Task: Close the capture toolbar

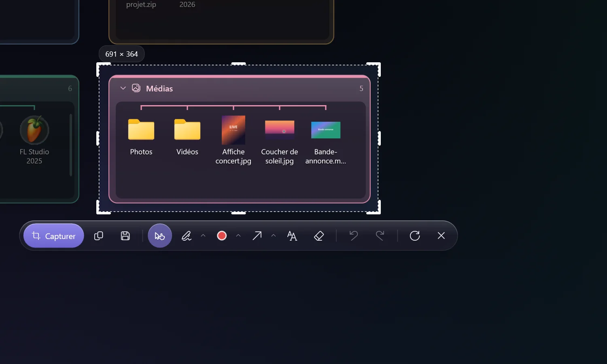Action: pos(441,236)
